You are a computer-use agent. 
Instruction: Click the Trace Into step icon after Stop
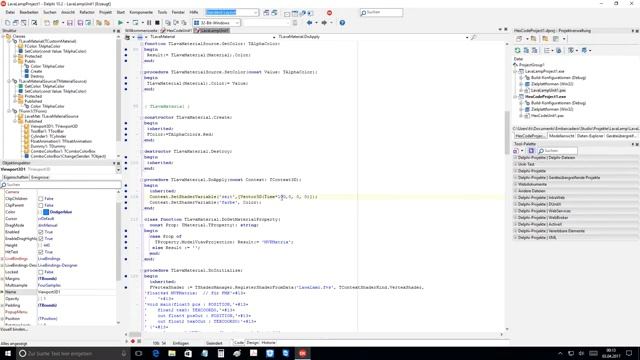[x=168, y=23]
